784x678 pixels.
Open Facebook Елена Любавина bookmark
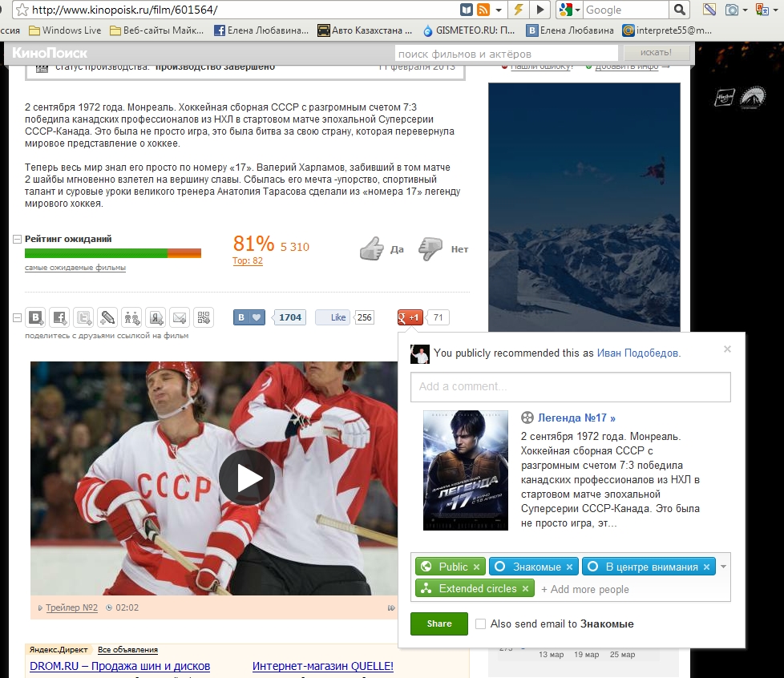261,30
